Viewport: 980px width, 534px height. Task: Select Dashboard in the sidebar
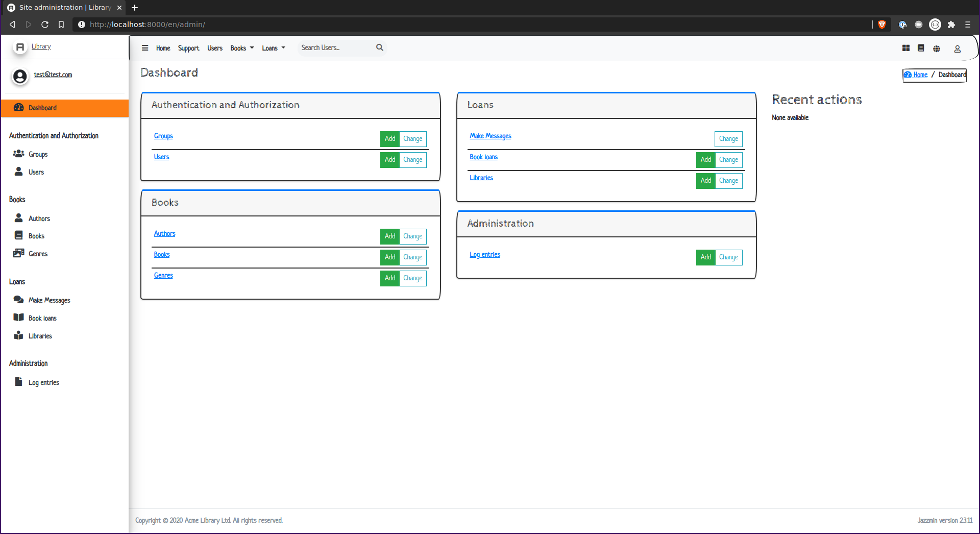(65, 108)
